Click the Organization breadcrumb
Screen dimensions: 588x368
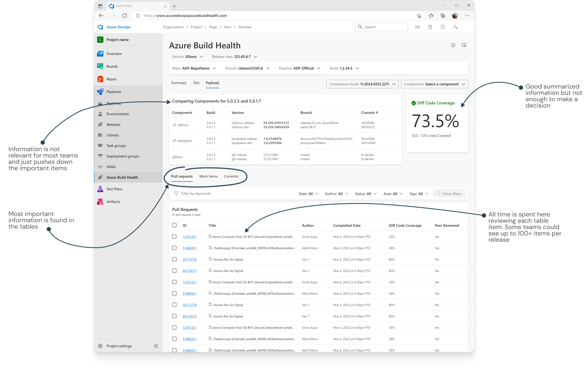click(173, 27)
